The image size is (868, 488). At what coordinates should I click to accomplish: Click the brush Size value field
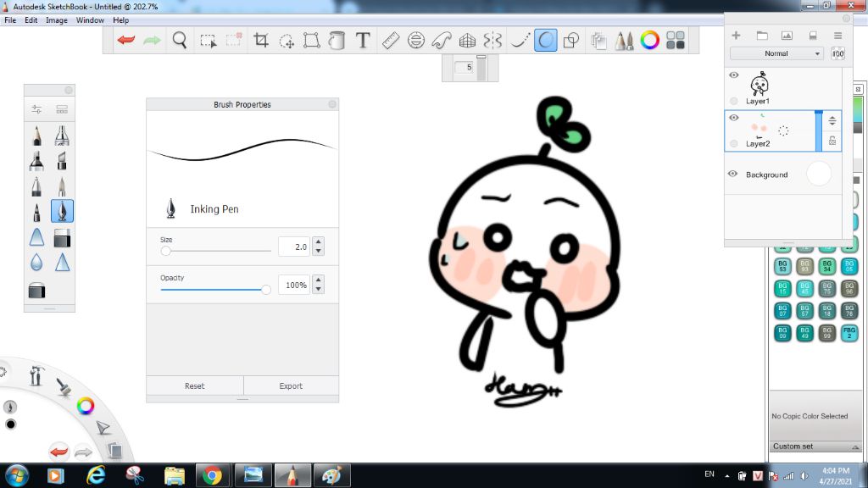[x=294, y=247]
